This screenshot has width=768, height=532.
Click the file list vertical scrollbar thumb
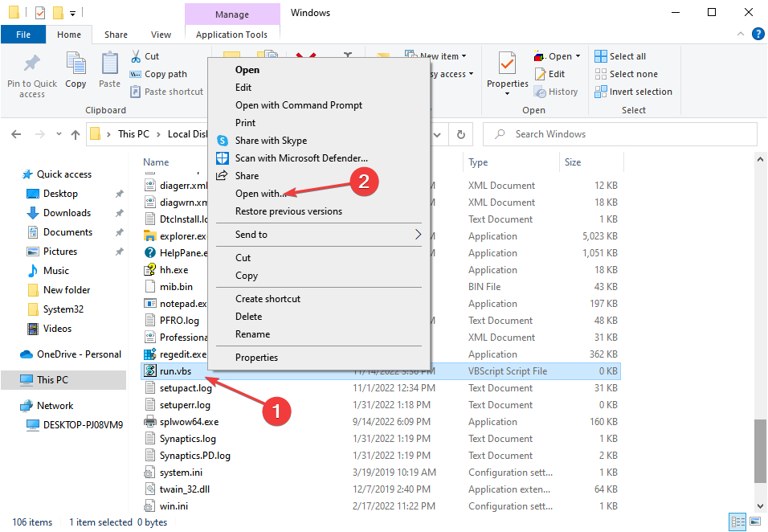(x=760, y=451)
